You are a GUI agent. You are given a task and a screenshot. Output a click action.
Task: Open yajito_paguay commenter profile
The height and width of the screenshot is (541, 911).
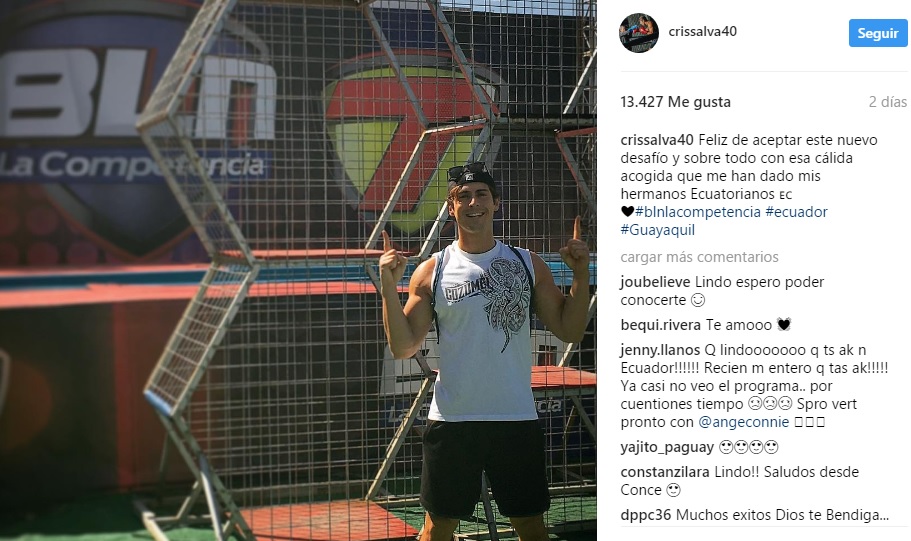click(x=667, y=447)
